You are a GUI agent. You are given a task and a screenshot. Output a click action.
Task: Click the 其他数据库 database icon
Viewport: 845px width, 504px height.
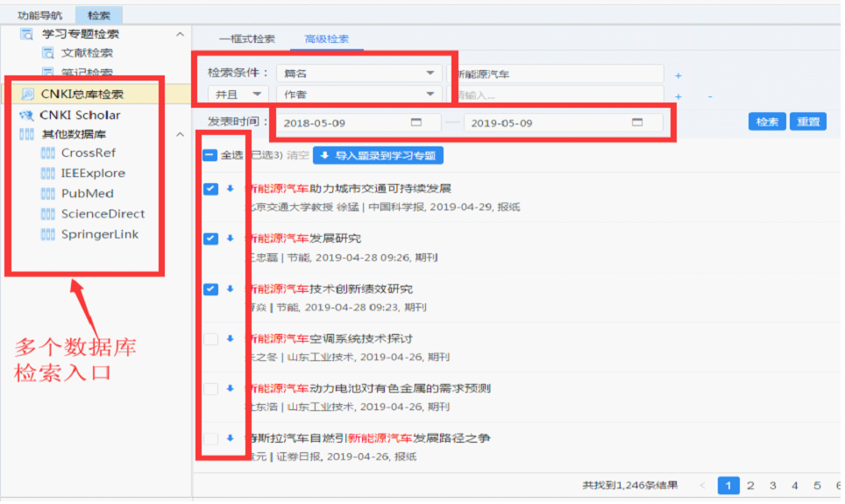(26, 134)
